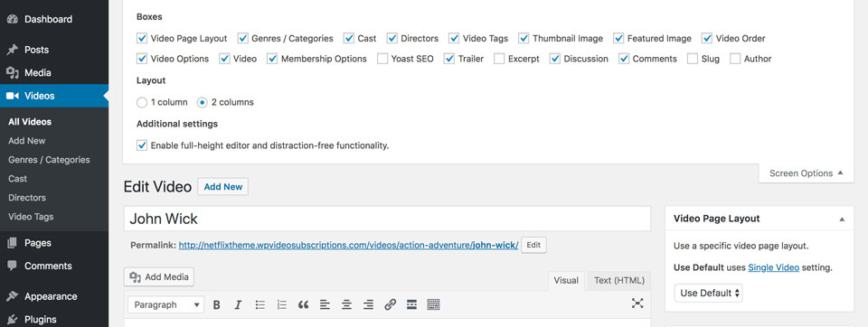
Task: Open Directors submenu item
Action: (27, 198)
